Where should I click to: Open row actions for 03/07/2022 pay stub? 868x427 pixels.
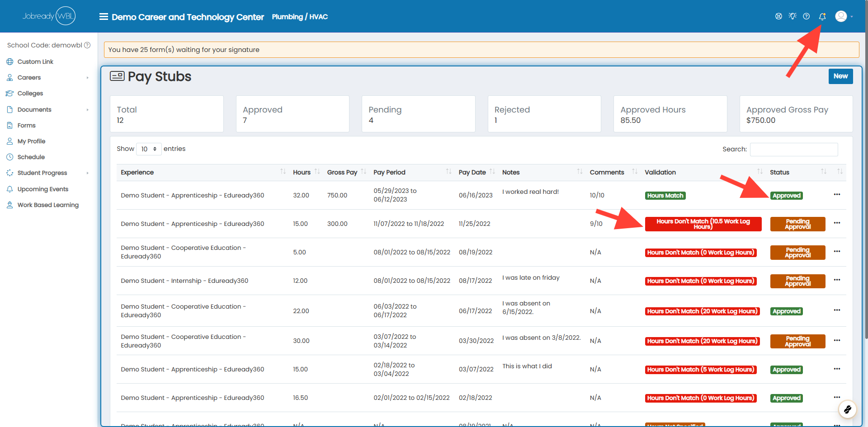coord(837,369)
